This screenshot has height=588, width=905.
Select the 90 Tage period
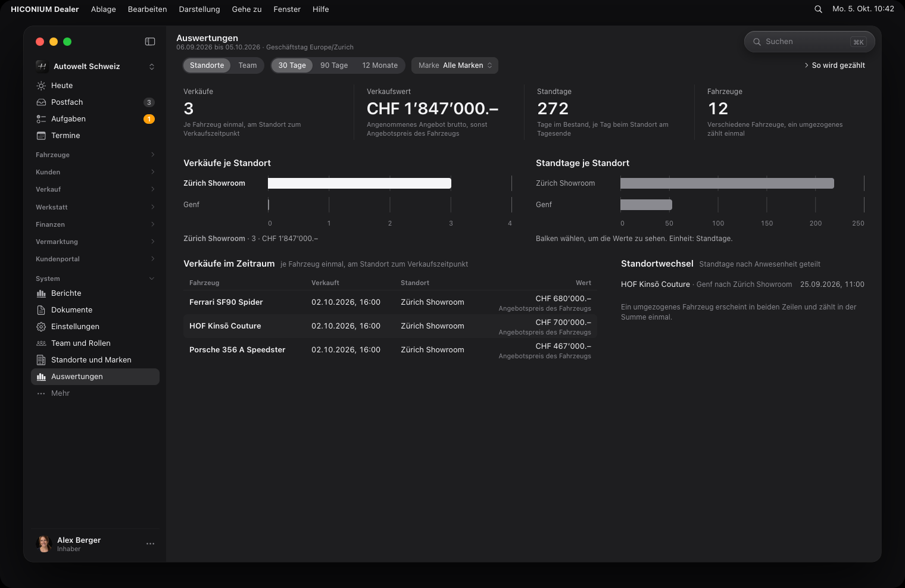click(x=334, y=65)
